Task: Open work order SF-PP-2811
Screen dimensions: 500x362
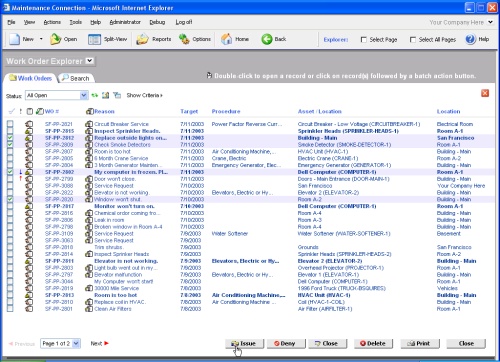Action: click(x=59, y=261)
